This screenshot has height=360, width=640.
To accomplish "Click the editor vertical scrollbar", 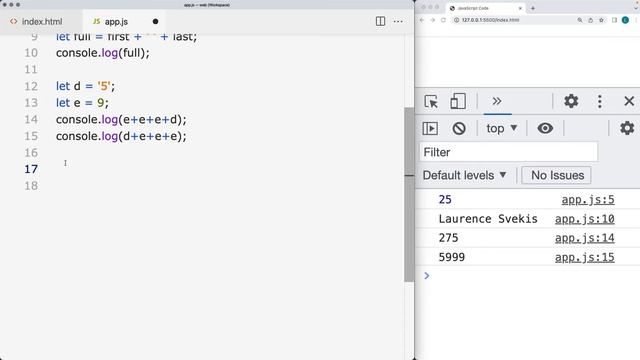I will [409, 194].
